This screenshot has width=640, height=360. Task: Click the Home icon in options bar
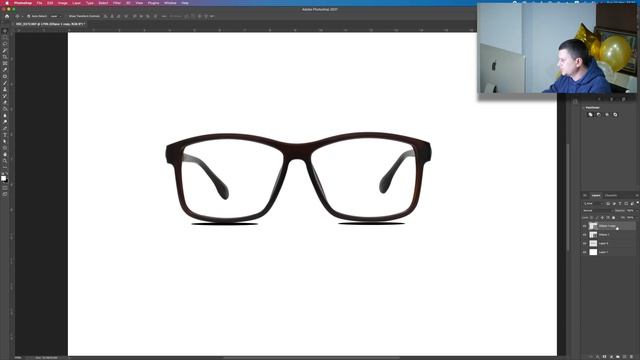[x=7, y=16]
